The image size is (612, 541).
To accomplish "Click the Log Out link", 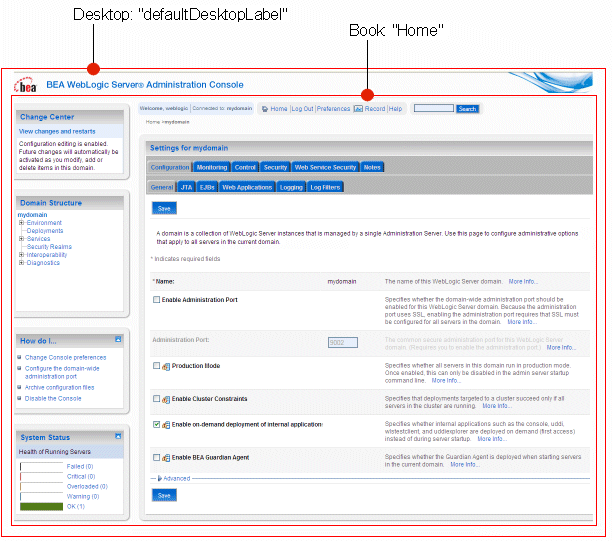I will [302, 109].
